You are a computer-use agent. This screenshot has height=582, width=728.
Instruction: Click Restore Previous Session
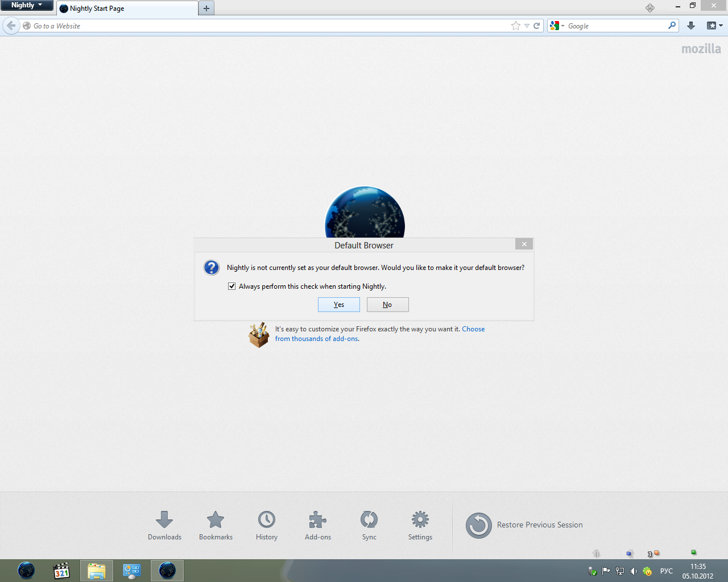point(524,525)
